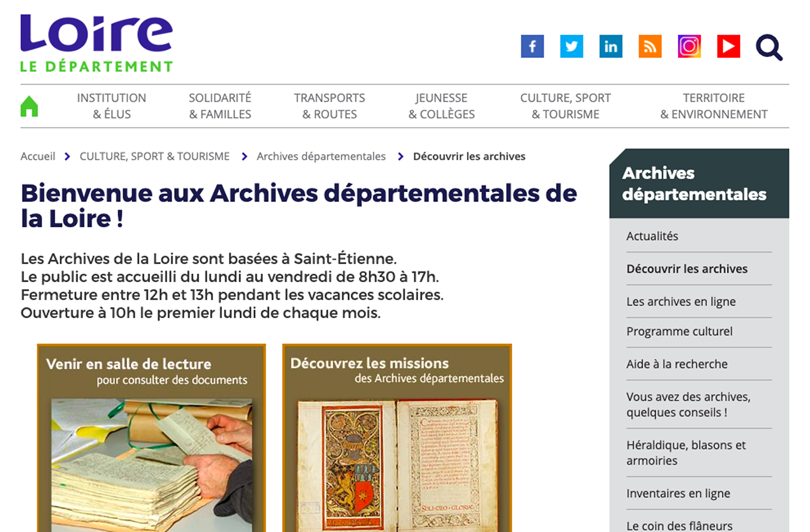
Task: Select Les archives en ligne in sidebar
Action: pyautogui.click(x=681, y=302)
